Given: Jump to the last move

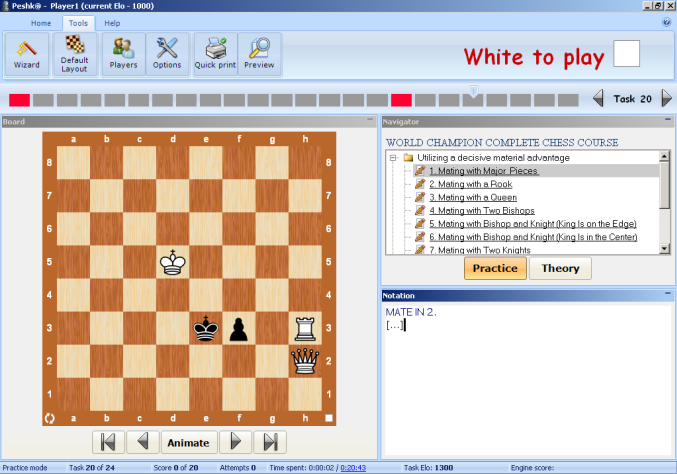Looking at the screenshot, I should click(x=270, y=442).
